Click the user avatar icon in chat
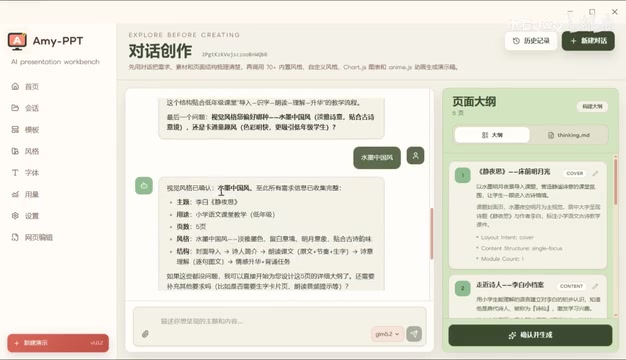 [416, 156]
